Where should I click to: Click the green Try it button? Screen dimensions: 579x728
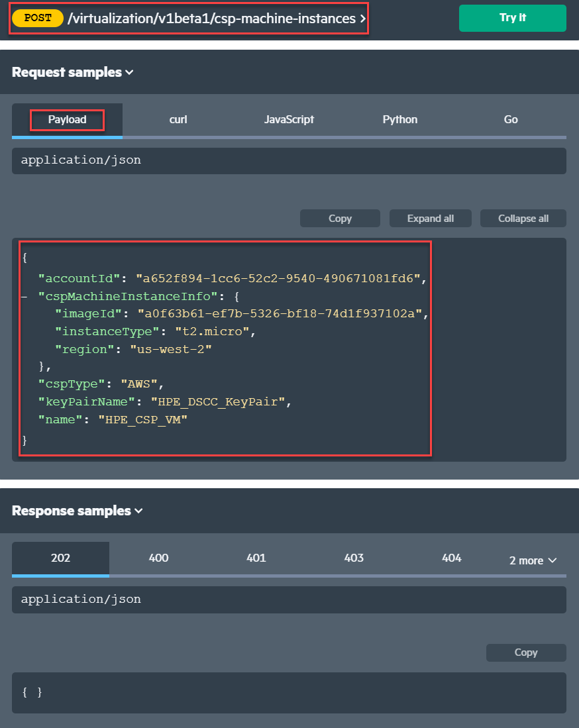512,18
